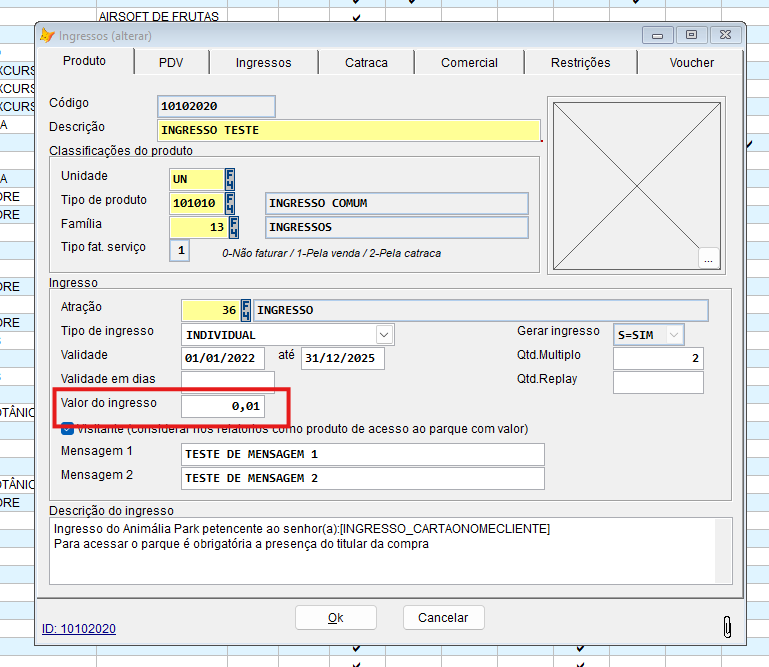Open lookup (F4) beside Família field
The image size is (769, 667).
click(x=234, y=227)
